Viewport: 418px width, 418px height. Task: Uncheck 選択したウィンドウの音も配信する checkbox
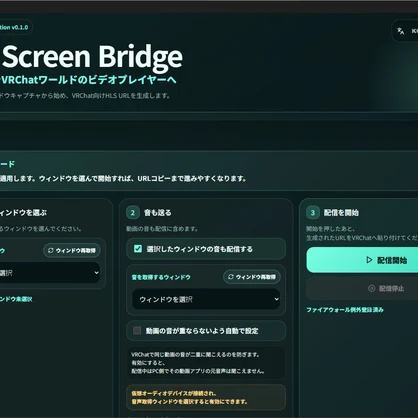coord(138,249)
